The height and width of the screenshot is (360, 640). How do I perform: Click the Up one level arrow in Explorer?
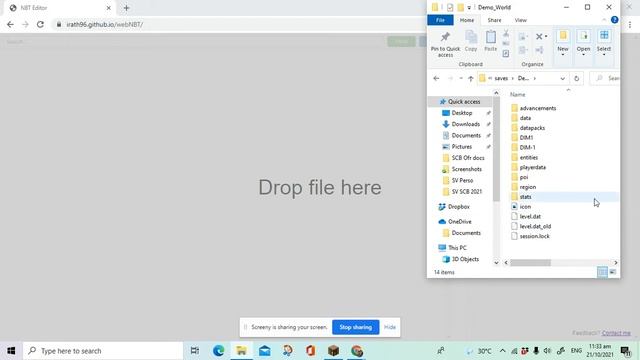click(x=471, y=78)
